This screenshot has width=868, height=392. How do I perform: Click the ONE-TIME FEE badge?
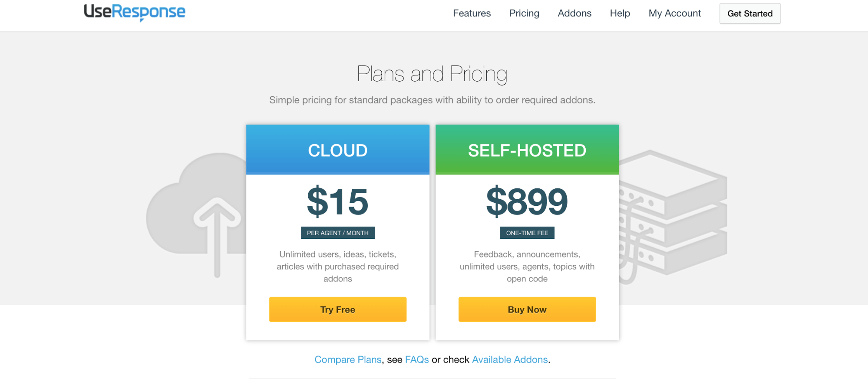[527, 233]
